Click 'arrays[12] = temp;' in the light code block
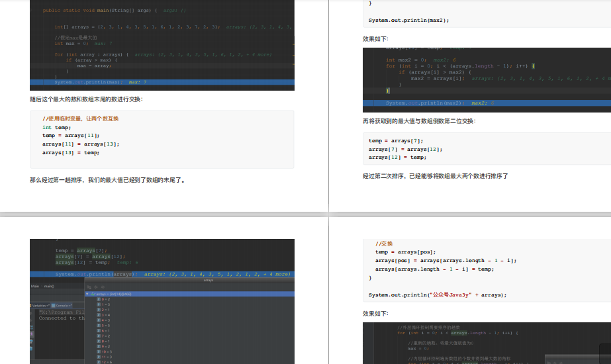Screen dimensions: 611x364 pos(397,158)
